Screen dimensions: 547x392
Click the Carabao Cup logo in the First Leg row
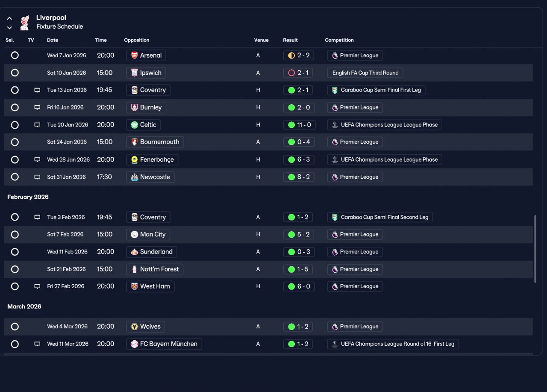coord(335,90)
